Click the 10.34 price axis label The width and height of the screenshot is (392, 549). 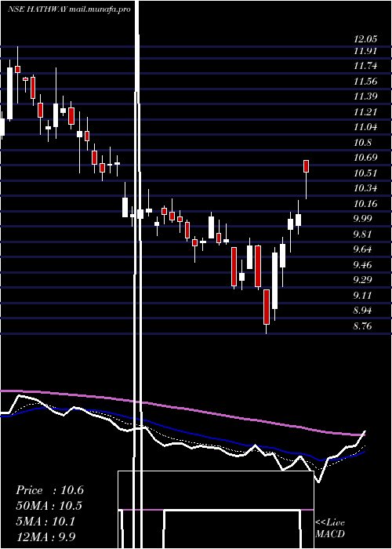click(x=366, y=189)
